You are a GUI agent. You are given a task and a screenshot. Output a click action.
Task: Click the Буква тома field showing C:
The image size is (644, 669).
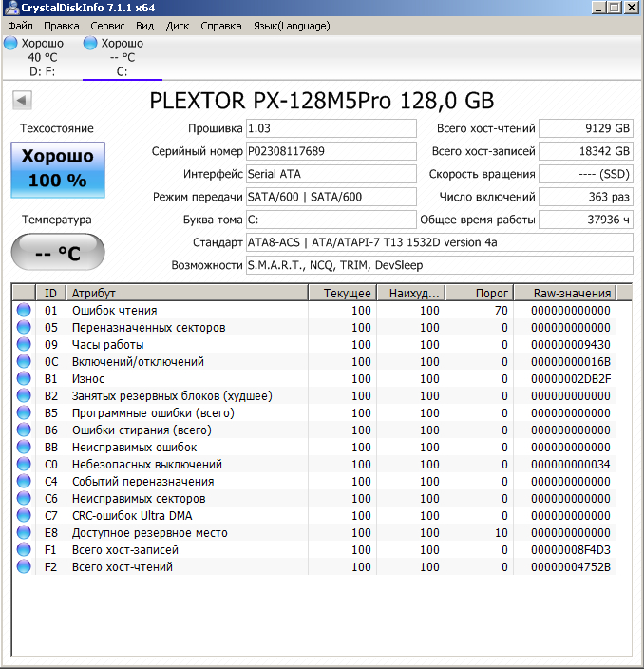click(x=331, y=220)
